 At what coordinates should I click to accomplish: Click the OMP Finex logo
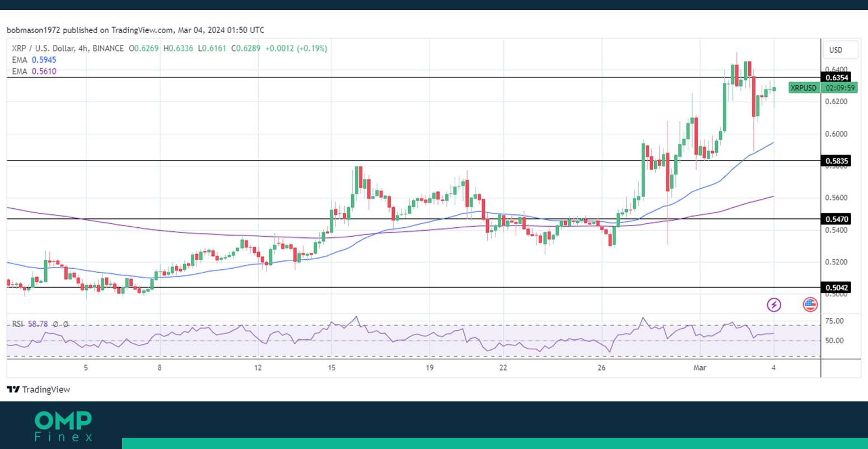(x=63, y=427)
